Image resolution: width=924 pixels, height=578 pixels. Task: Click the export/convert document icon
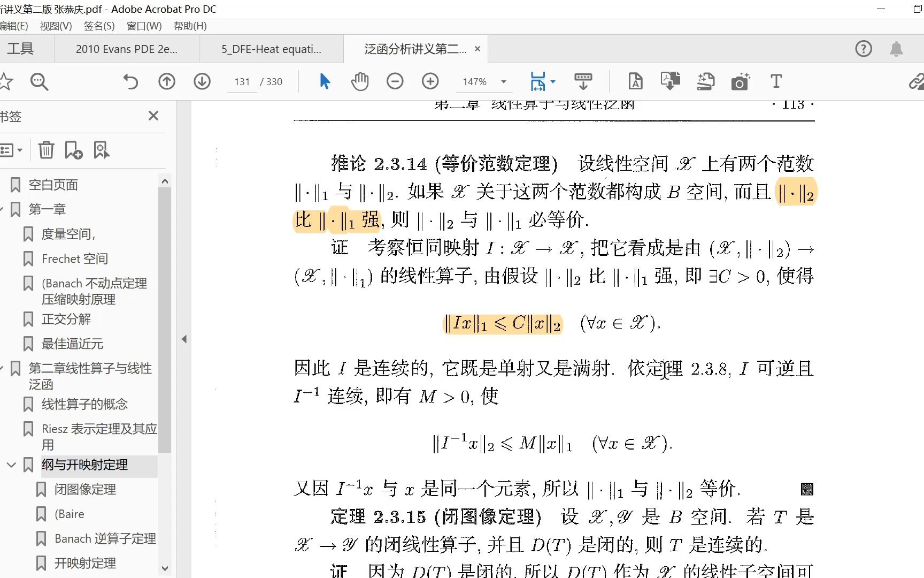671,82
